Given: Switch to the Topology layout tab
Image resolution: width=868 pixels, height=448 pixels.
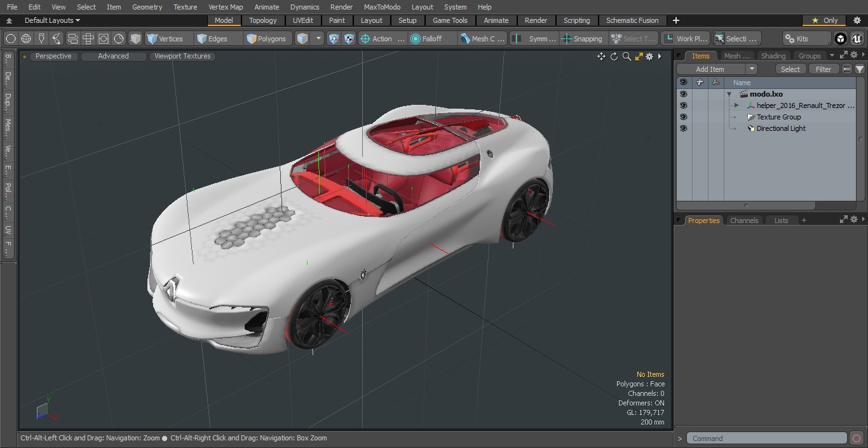Looking at the screenshot, I should 263,20.
